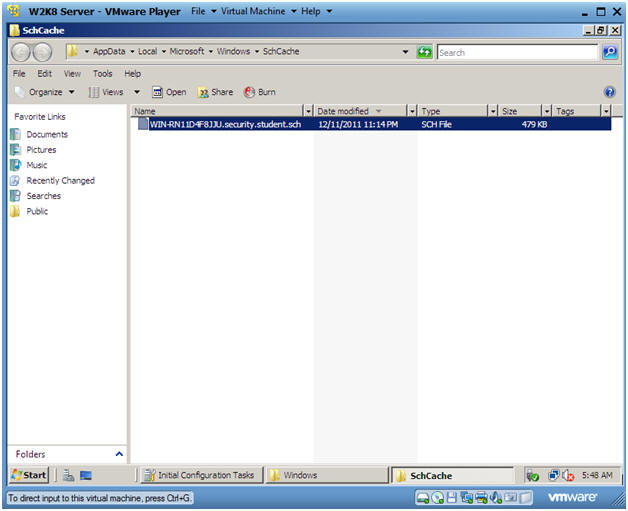Open the Explorer File menu
The image size is (628, 511).
pyautogui.click(x=19, y=74)
